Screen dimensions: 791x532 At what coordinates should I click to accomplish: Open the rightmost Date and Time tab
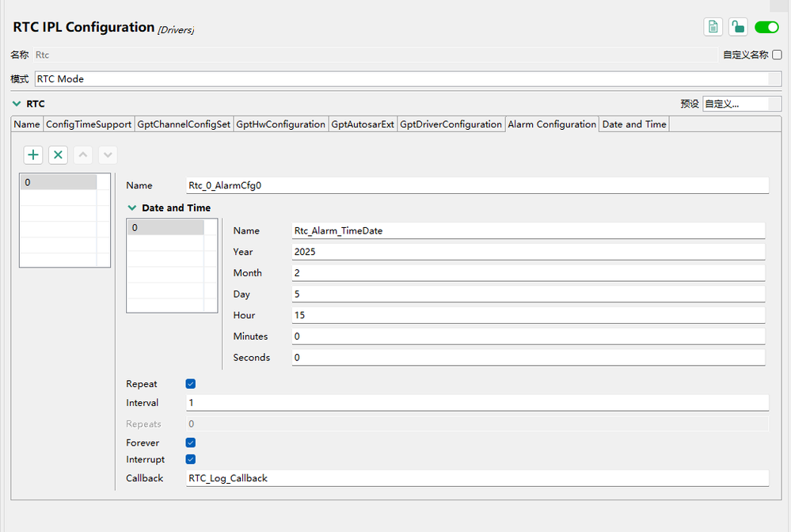tap(634, 124)
